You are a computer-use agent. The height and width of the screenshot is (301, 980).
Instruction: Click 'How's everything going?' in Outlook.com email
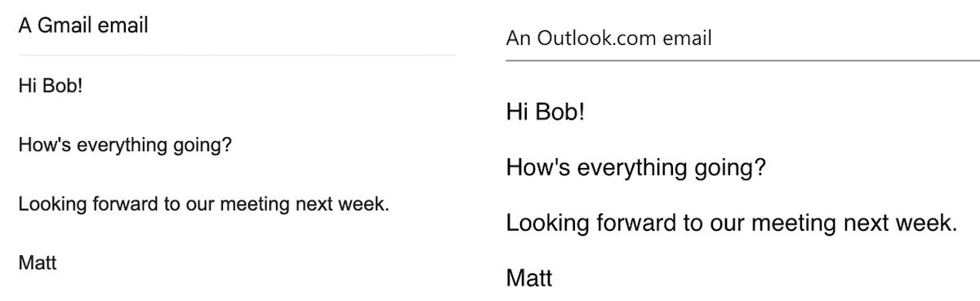(635, 169)
